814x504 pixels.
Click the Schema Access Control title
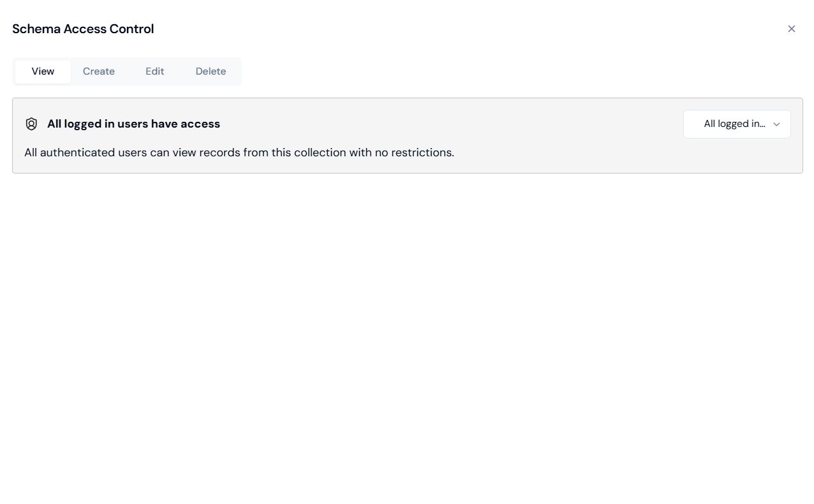click(83, 29)
